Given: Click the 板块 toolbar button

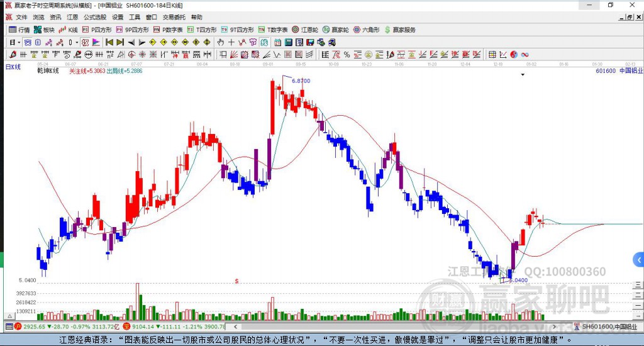Looking at the screenshot, I should click(x=45, y=30).
